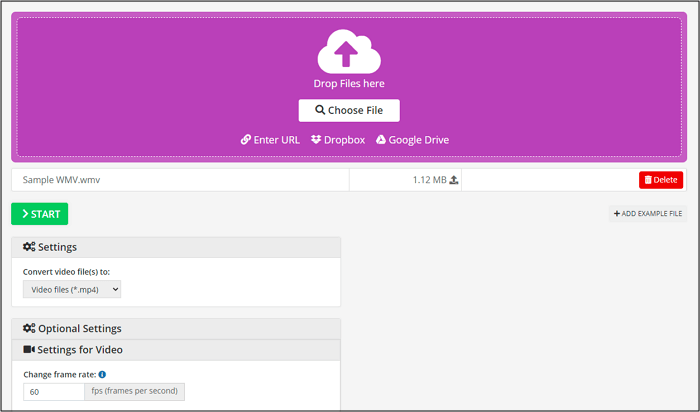This screenshot has width=700, height=412.
Task: Select the Sample WMV.wmv file row
Action: pos(180,180)
